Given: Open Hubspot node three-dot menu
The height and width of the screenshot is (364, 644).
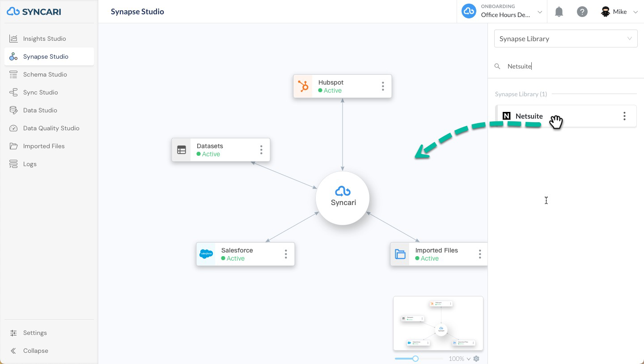Looking at the screenshot, I should (x=383, y=86).
